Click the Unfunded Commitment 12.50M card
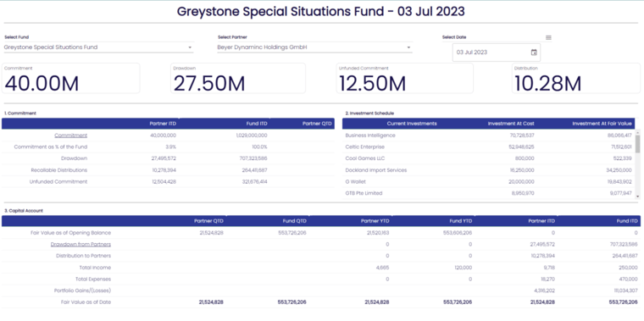644x321 pixels. (404, 78)
